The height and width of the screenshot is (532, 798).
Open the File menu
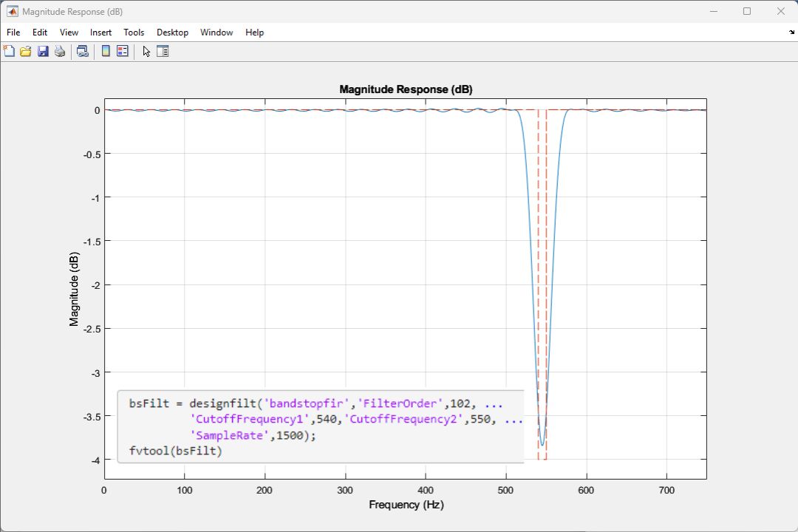[13, 33]
